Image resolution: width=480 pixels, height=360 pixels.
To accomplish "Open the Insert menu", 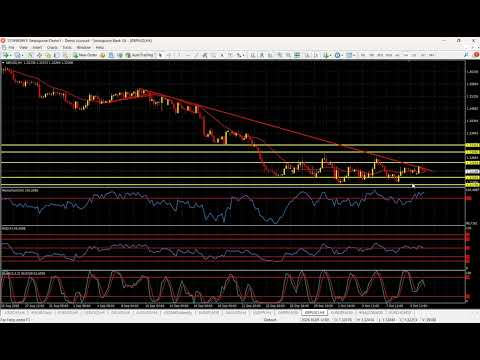I will click(x=37, y=47).
